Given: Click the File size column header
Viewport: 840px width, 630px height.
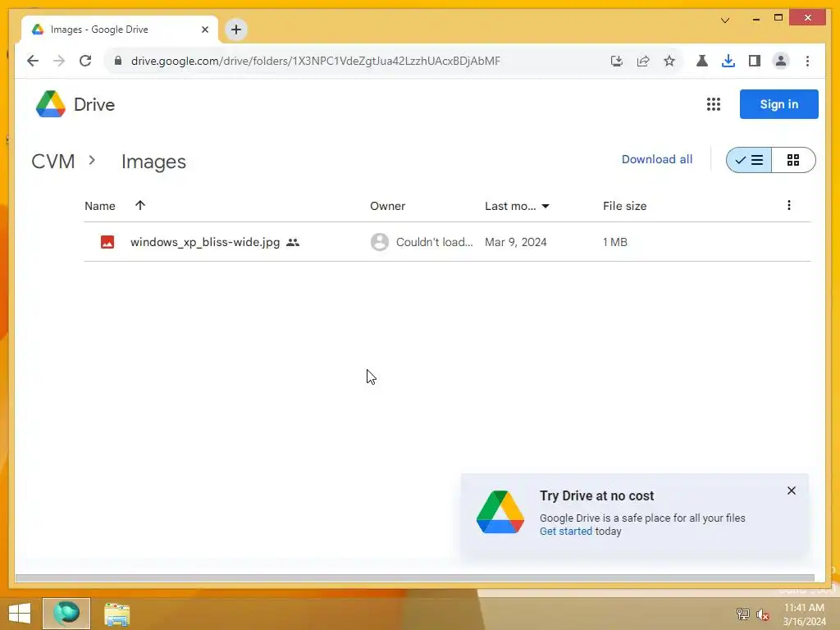Looking at the screenshot, I should click(x=624, y=206).
